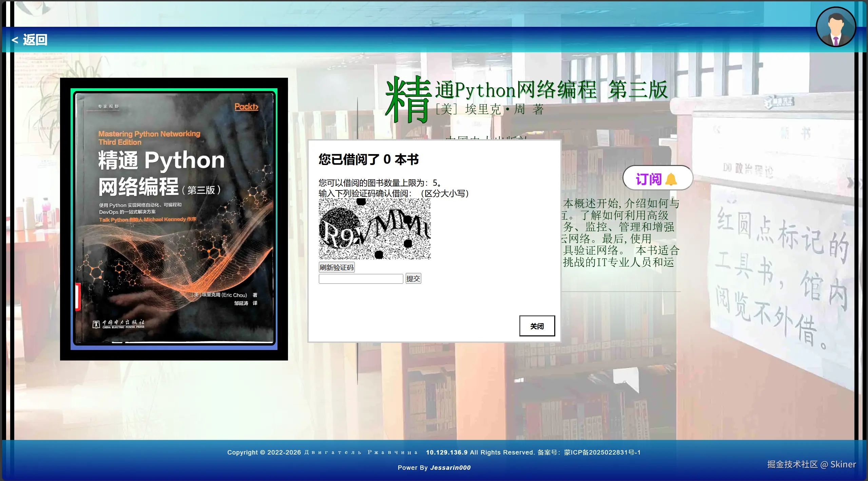
Task: Click the 蒙ICP备2025022831号-1 record link
Action: 602,452
